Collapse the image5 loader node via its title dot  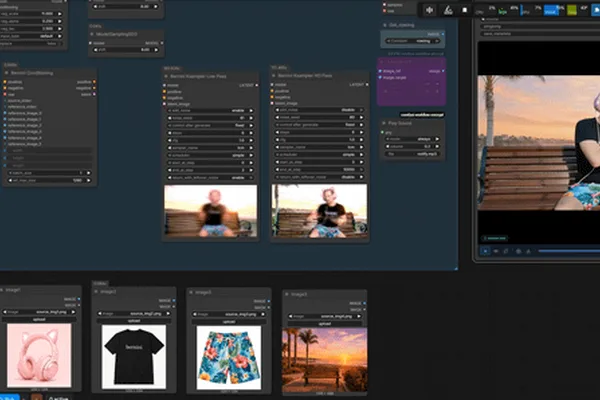287,294
